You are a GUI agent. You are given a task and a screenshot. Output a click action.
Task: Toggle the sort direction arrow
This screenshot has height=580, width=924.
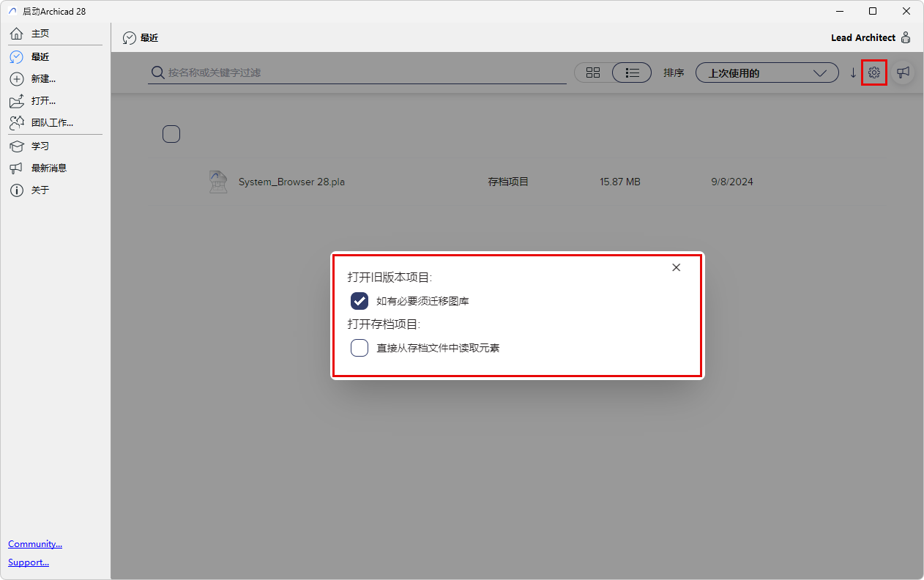[x=853, y=72]
